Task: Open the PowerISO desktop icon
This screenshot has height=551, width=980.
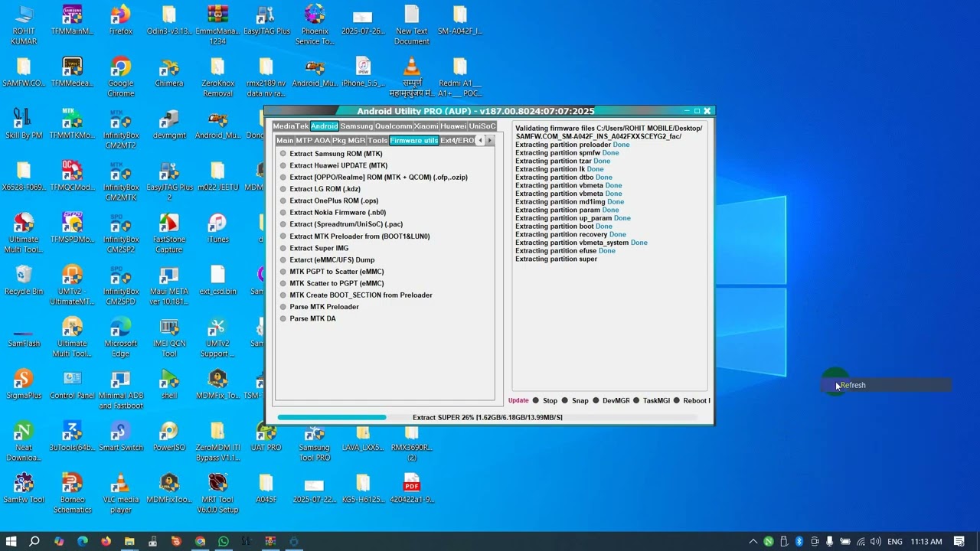Action: click(x=169, y=436)
